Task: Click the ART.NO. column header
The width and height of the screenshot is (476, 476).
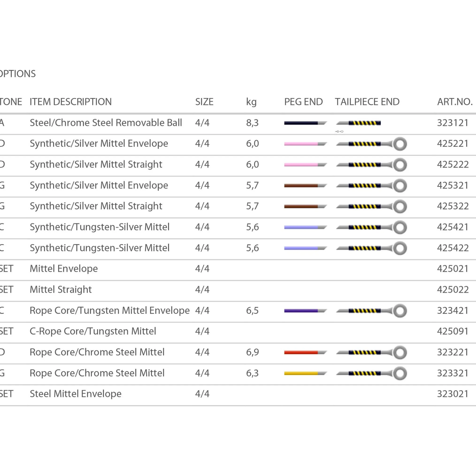Action: 455,102
